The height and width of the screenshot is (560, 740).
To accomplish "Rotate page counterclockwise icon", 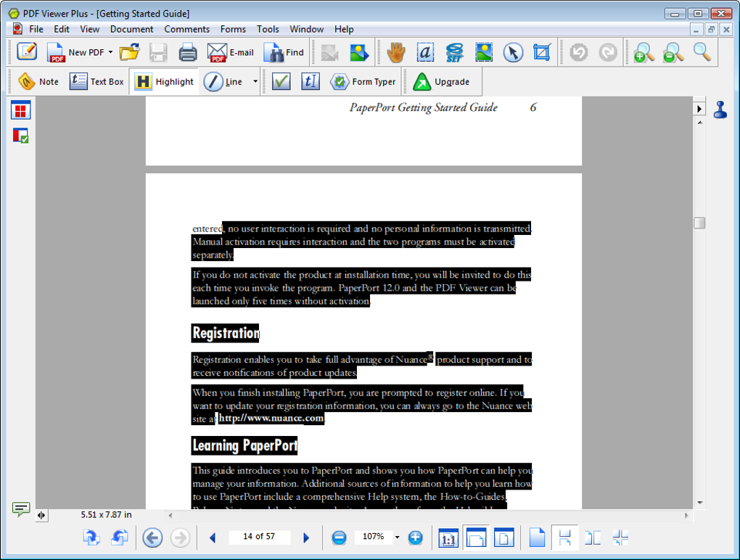I will (x=120, y=538).
